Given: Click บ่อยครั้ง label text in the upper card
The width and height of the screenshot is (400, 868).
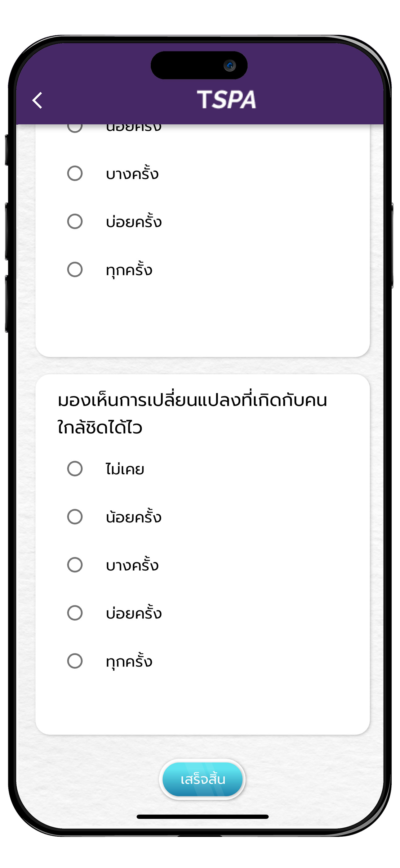Looking at the screenshot, I should point(134,222).
